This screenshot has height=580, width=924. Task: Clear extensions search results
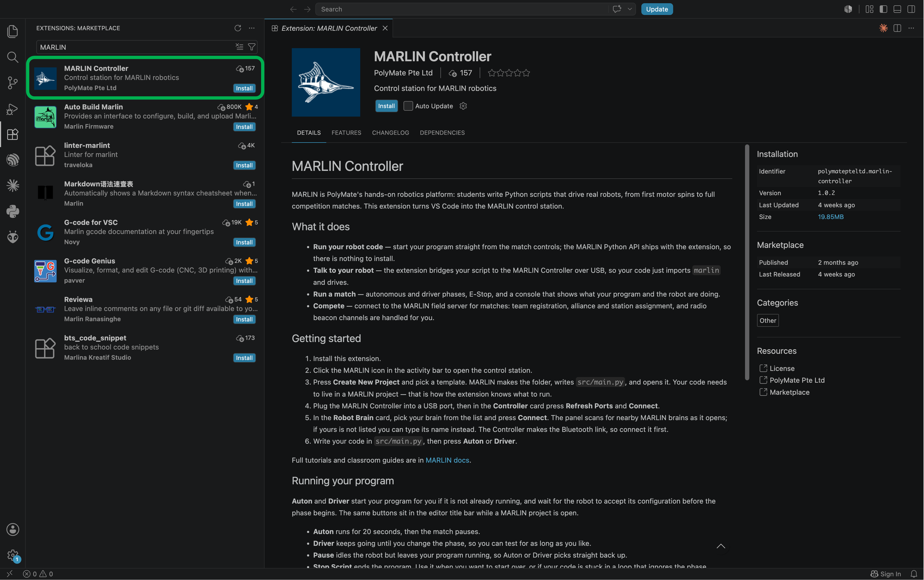pos(240,47)
